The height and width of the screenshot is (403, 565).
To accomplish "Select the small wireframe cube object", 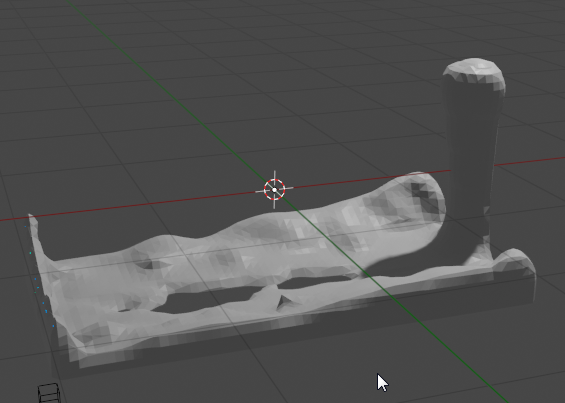I will coord(49,393).
